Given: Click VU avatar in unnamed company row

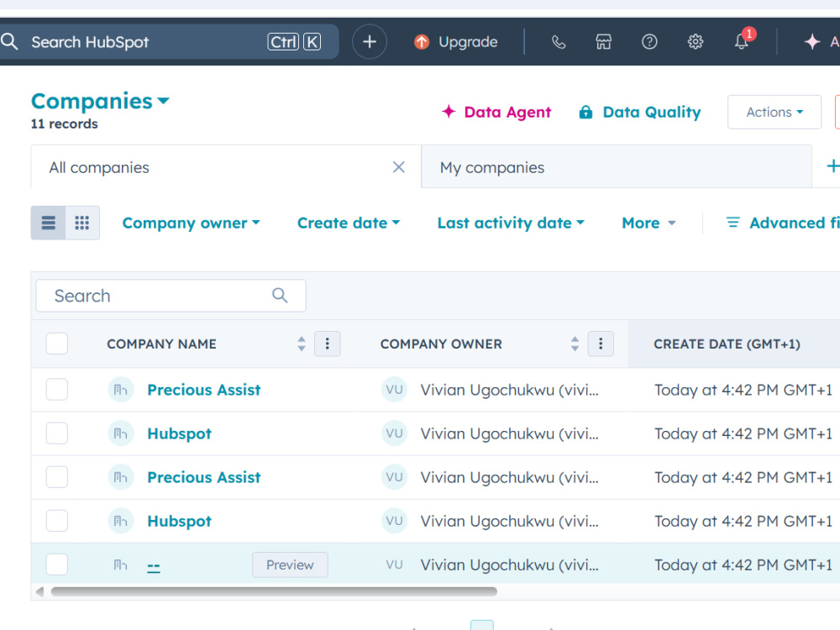Looking at the screenshot, I should coord(394,564).
